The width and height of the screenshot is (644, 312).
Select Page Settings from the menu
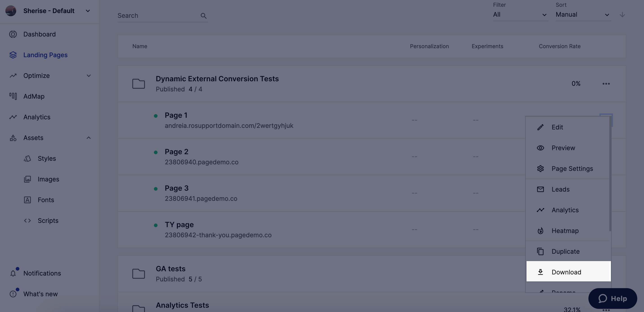pos(572,169)
